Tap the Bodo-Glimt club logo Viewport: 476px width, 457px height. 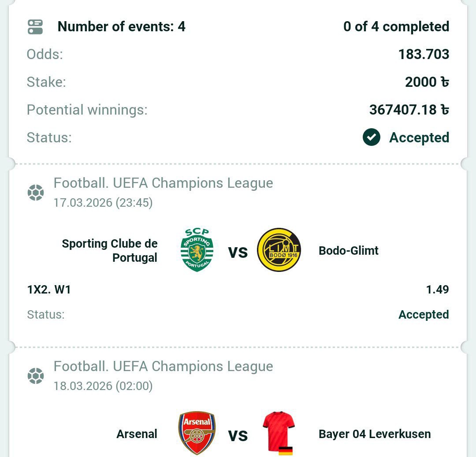(279, 250)
